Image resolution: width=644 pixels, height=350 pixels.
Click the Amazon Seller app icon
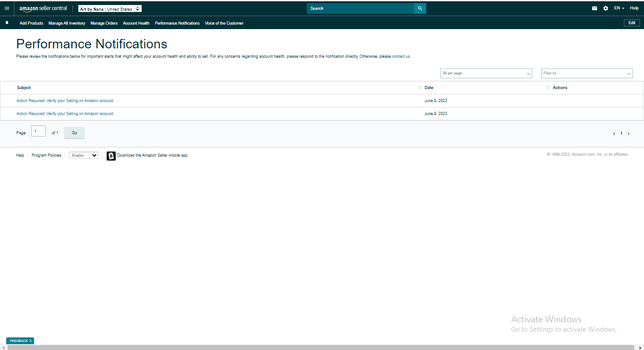coord(111,156)
